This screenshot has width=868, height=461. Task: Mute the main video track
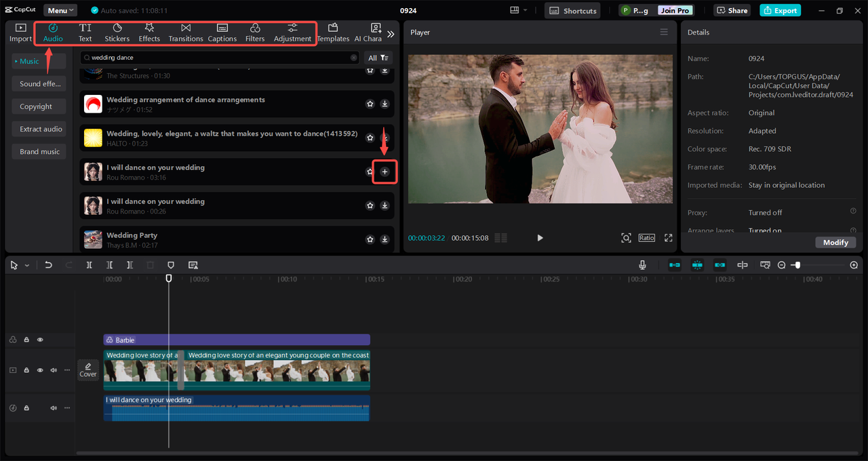tap(54, 370)
